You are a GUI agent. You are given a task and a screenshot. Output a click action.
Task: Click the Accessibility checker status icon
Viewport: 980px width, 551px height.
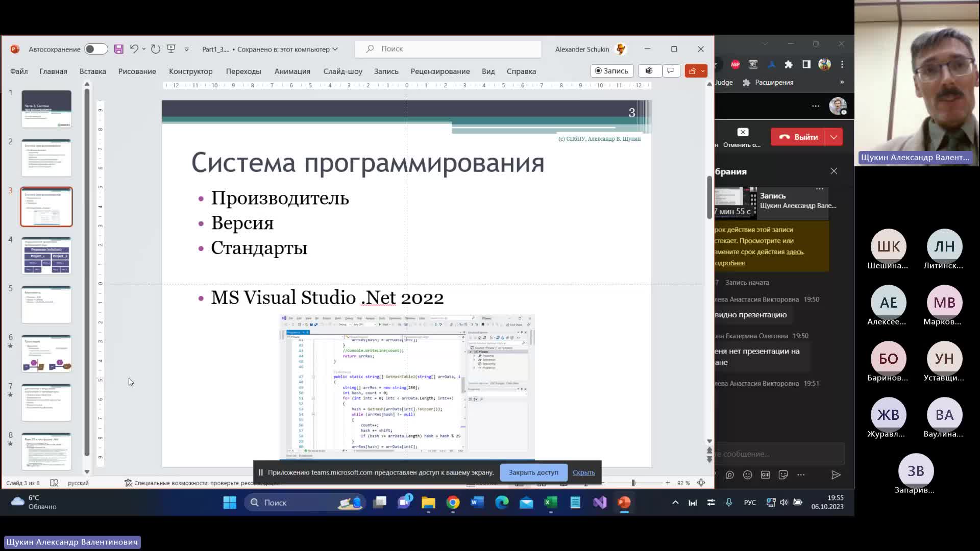pyautogui.click(x=128, y=483)
